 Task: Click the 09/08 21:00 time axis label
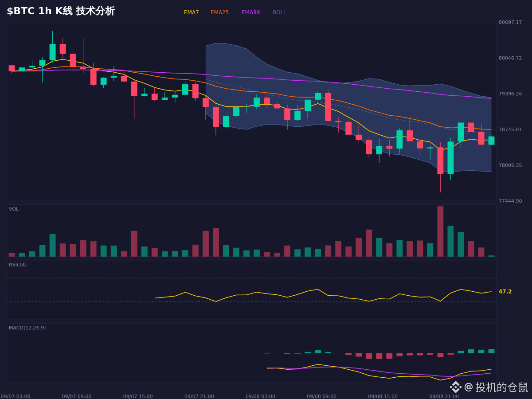point(444,396)
